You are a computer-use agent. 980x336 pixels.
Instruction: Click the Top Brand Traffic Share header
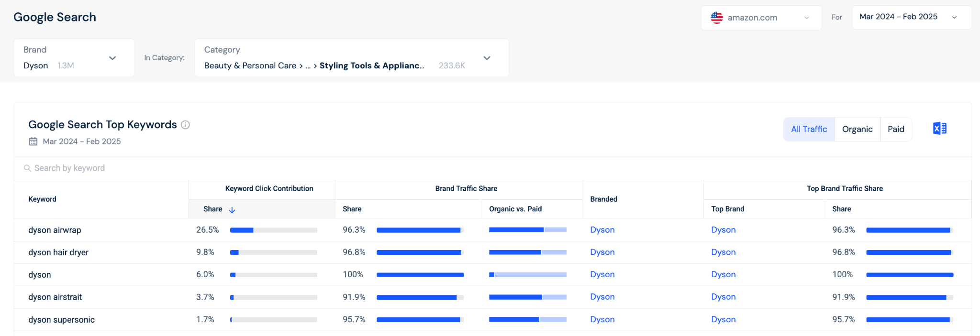[x=845, y=189]
